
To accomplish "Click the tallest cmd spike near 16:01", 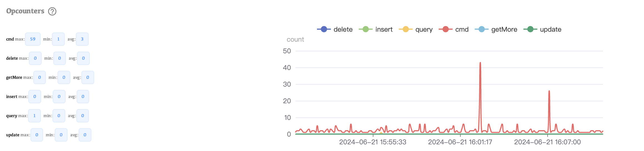I will (480, 63).
